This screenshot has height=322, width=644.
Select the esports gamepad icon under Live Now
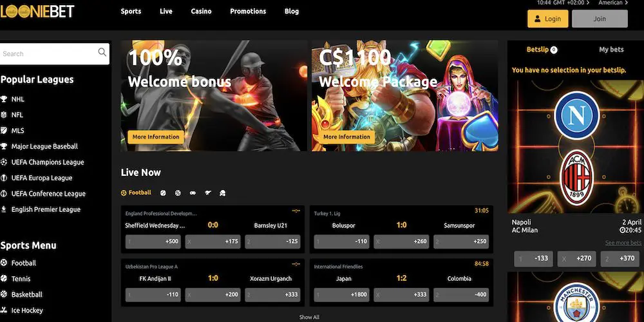tap(193, 193)
